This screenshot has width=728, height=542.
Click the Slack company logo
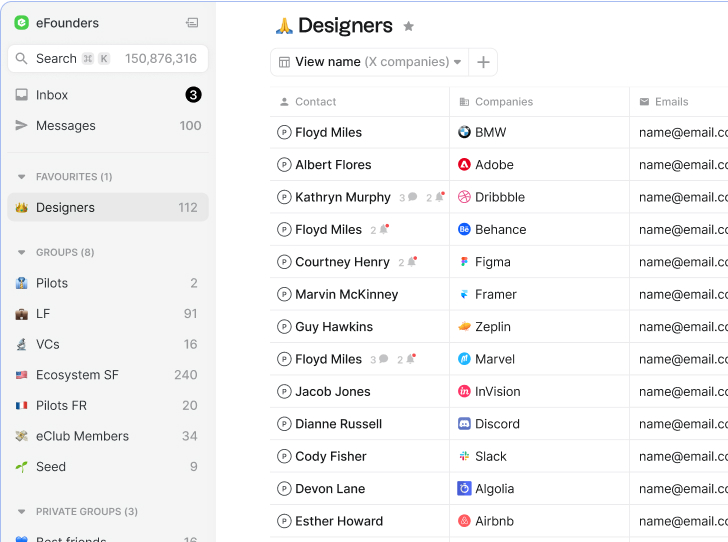(464, 456)
